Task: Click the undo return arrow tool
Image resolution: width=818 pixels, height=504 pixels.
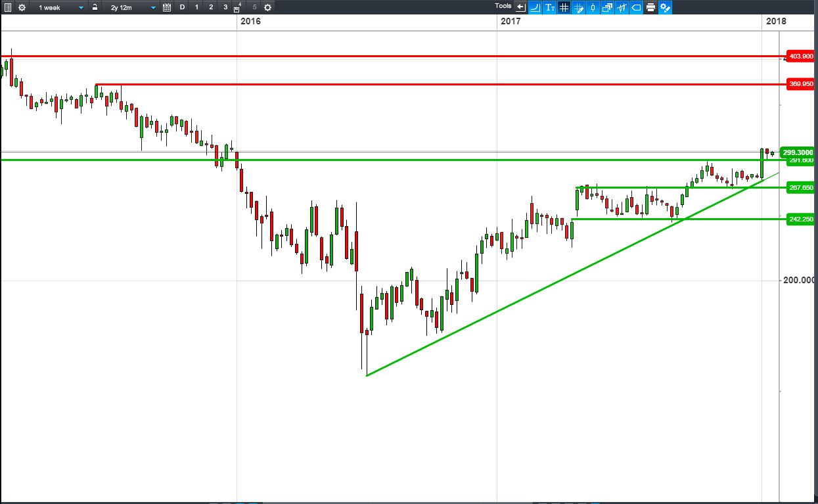Action: 521,7
